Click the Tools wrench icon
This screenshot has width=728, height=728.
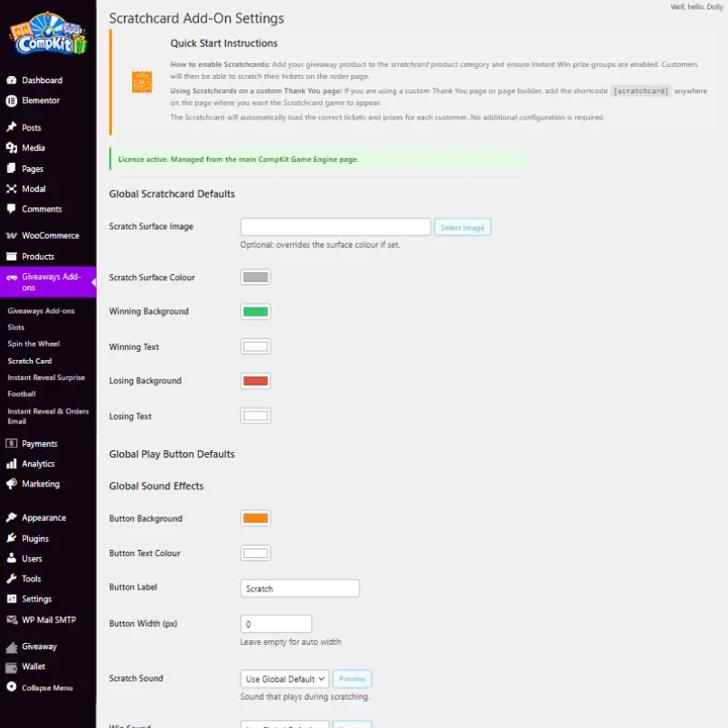pos(12,579)
